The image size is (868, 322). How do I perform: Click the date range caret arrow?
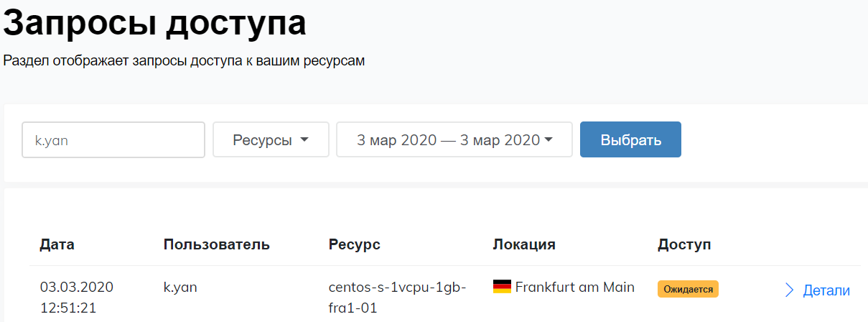549,139
